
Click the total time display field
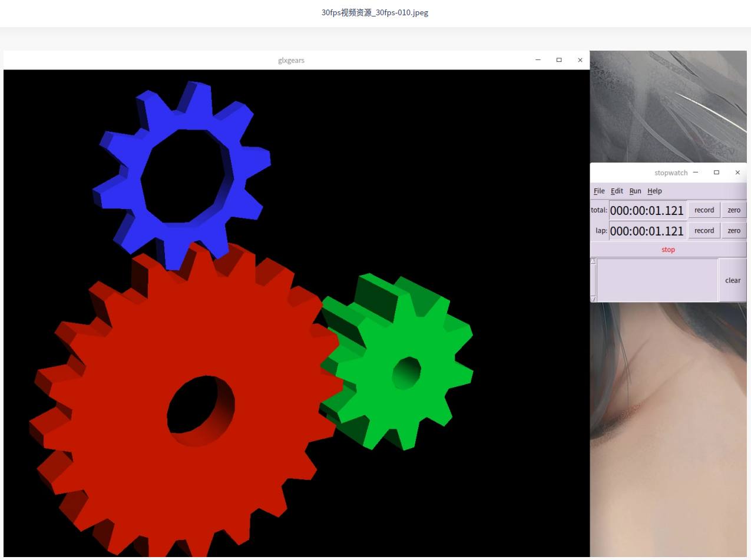coord(647,210)
